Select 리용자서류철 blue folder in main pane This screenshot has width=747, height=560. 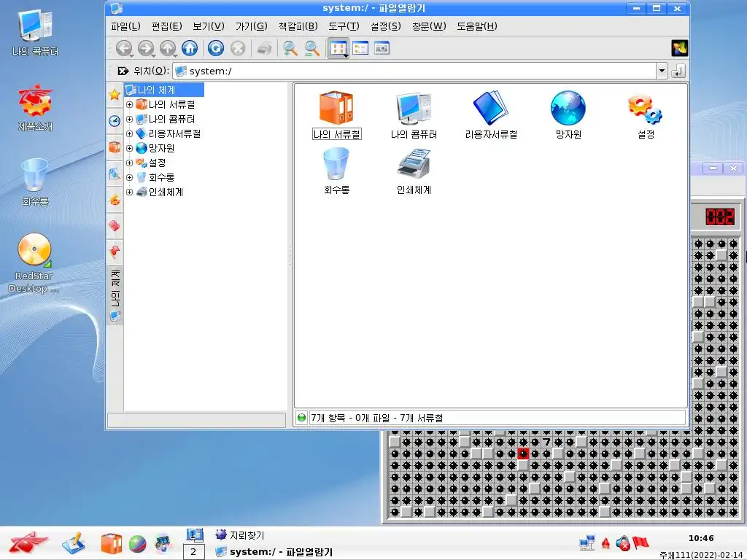pyautogui.click(x=491, y=114)
